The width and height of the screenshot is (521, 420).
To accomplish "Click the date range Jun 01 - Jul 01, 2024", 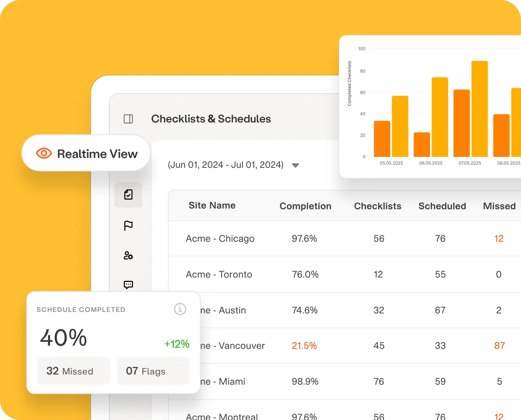I will point(226,165).
